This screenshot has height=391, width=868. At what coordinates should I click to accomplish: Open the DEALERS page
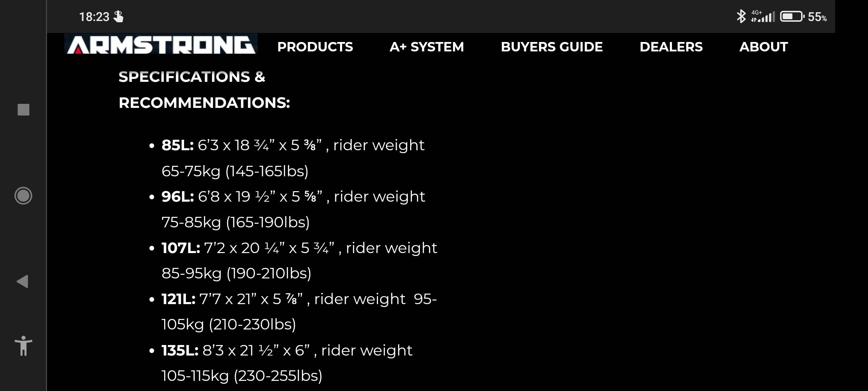(671, 47)
